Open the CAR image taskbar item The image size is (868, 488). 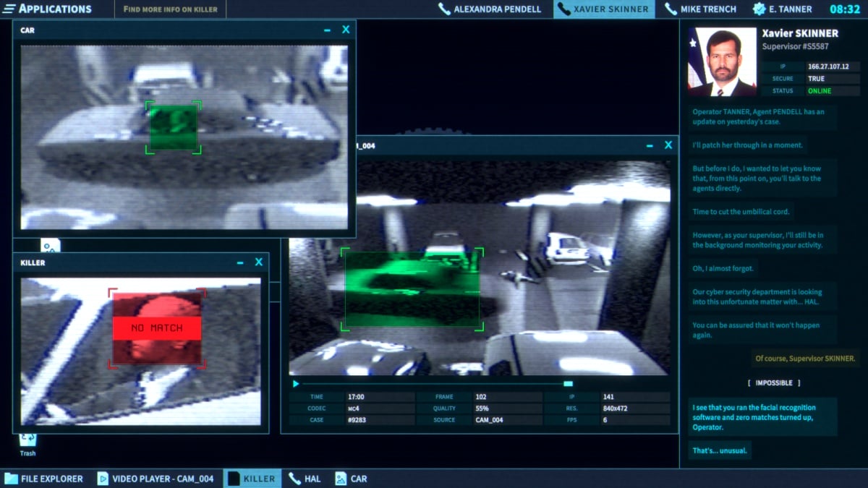click(351, 479)
